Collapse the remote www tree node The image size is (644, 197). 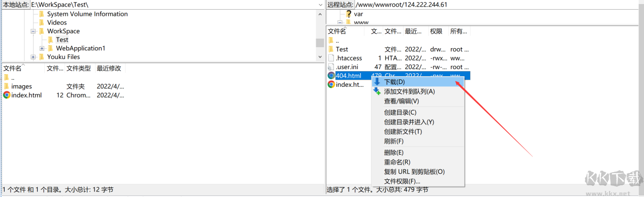(x=340, y=22)
